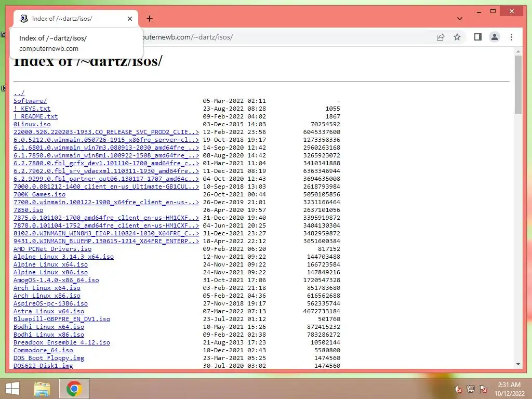Screen dimensions: 532x399
Task: Go to parent directory ../ link
Action: tap(19, 93)
